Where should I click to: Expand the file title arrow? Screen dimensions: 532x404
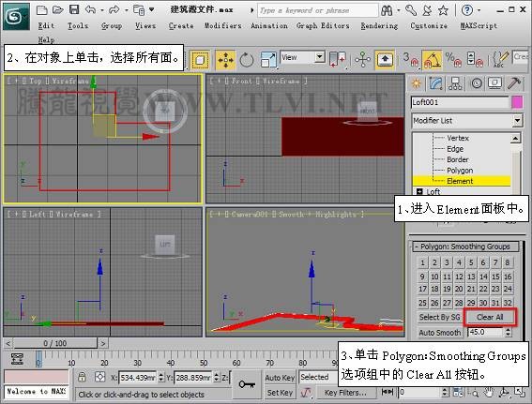(251, 10)
